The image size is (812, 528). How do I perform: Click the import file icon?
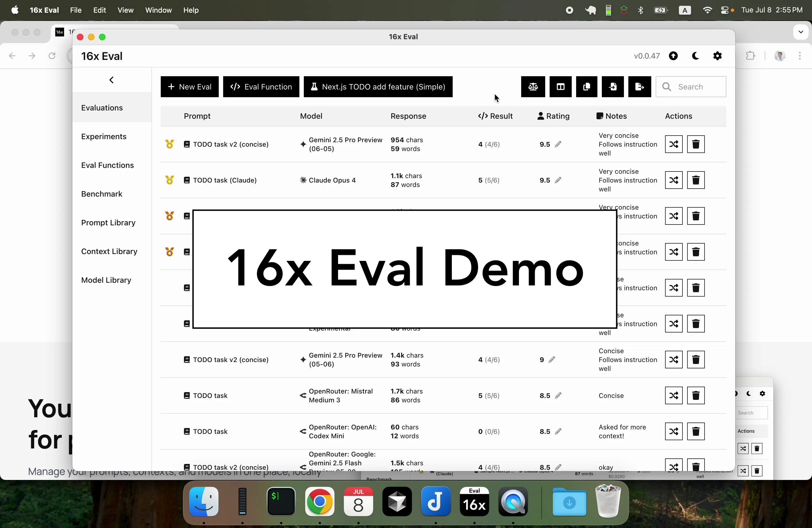click(x=613, y=87)
